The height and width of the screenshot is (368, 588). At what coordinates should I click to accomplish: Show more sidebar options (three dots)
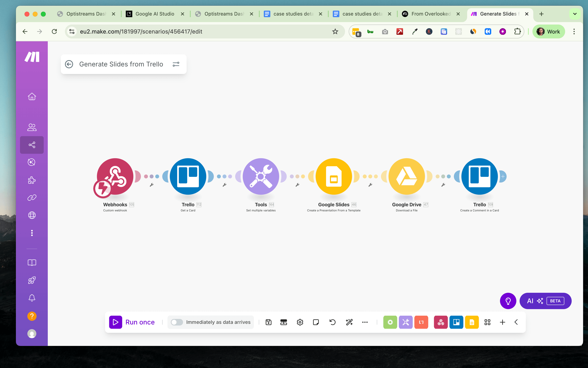pos(32,233)
